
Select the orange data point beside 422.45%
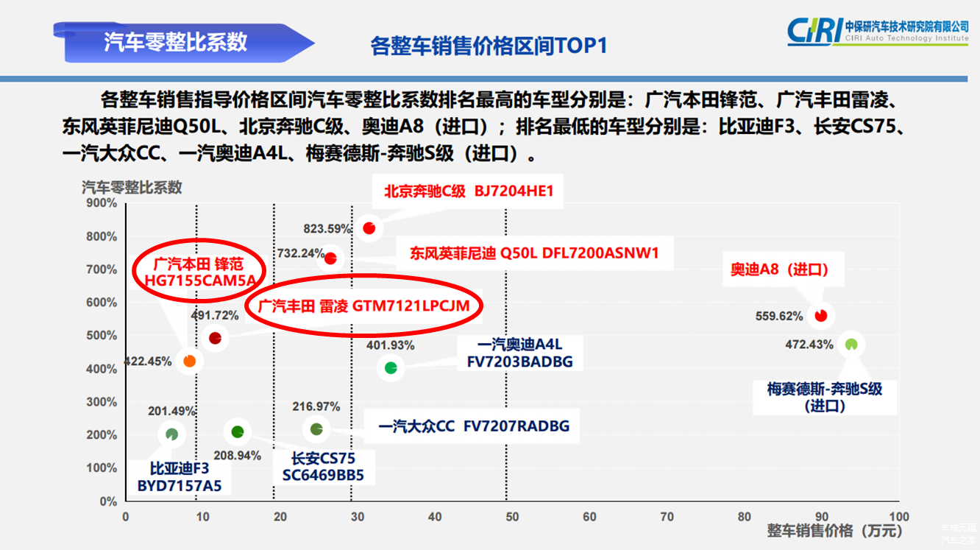pos(190,361)
